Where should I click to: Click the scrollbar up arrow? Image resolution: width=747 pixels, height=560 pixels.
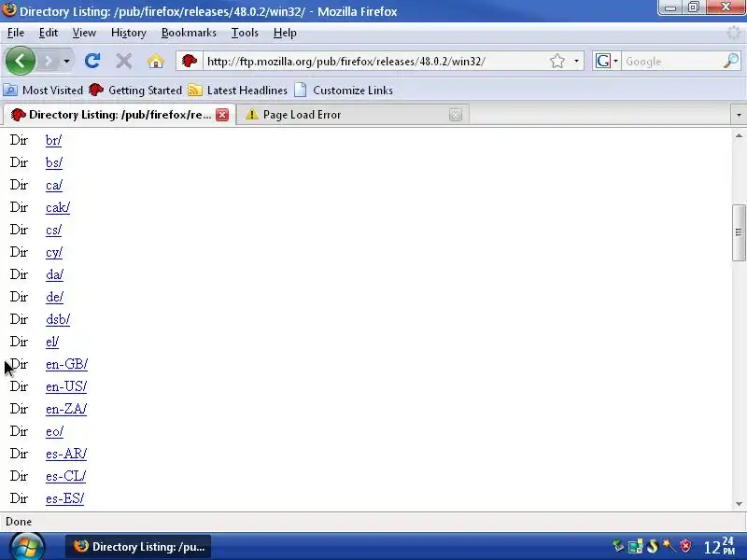pyautogui.click(x=739, y=135)
